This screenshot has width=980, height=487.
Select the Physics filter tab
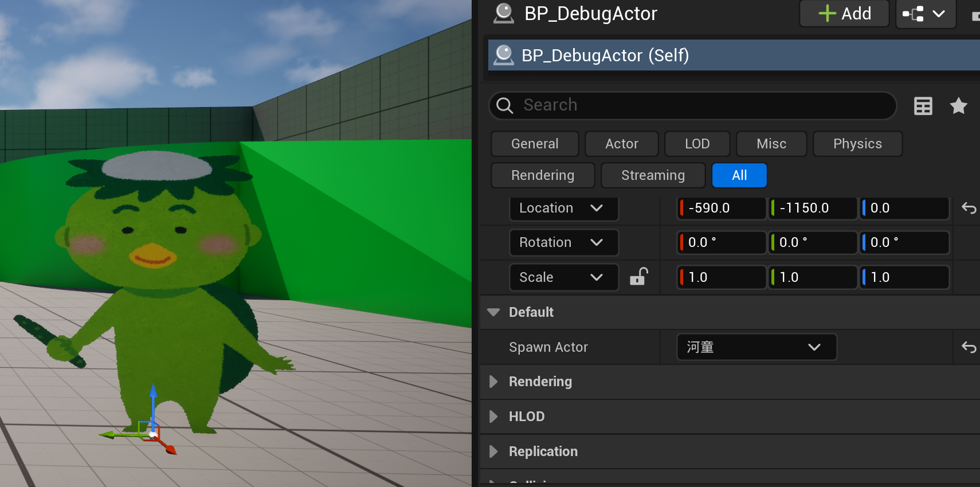[x=857, y=144]
